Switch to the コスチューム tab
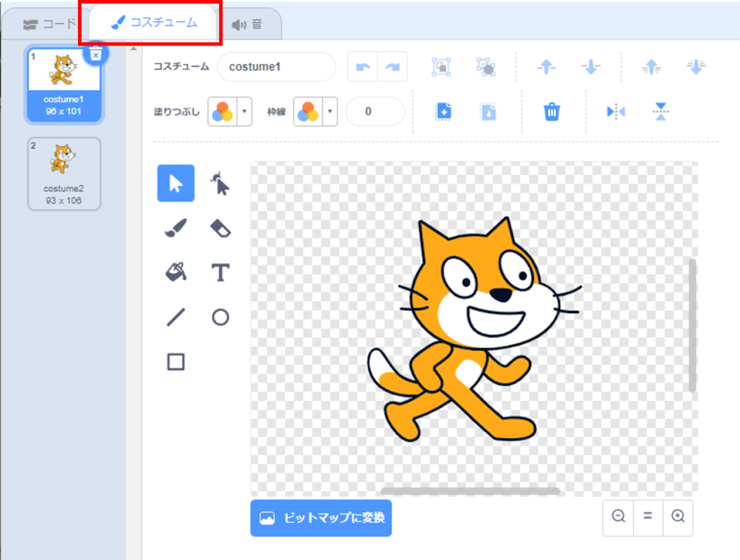The image size is (740, 560). (154, 22)
